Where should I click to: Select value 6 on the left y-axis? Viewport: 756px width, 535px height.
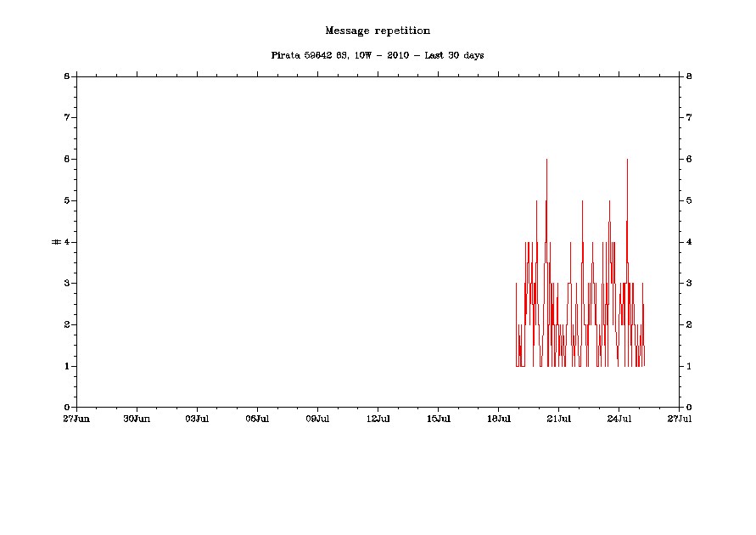[66, 159]
